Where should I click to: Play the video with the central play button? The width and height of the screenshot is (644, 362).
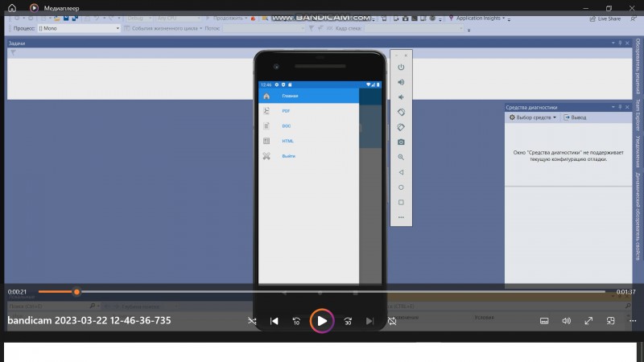tap(322, 321)
